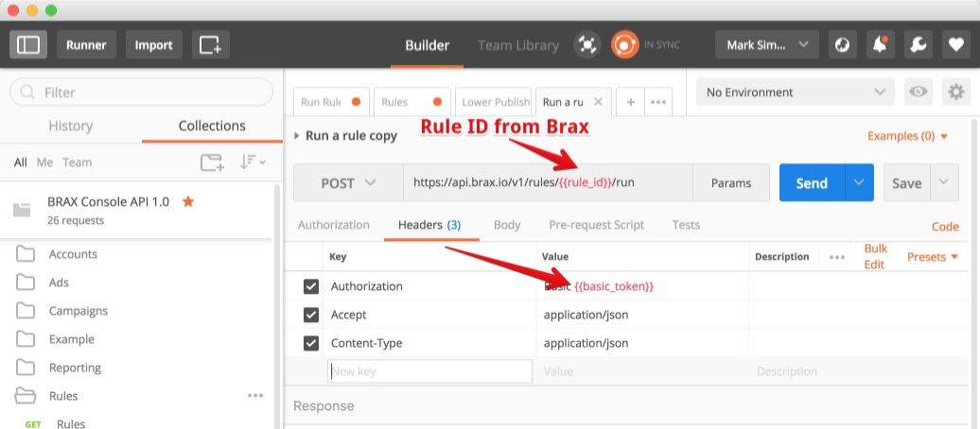Screen dimensions: 980x429
Task: Click the interceptor satellite icon
Action: [586, 45]
